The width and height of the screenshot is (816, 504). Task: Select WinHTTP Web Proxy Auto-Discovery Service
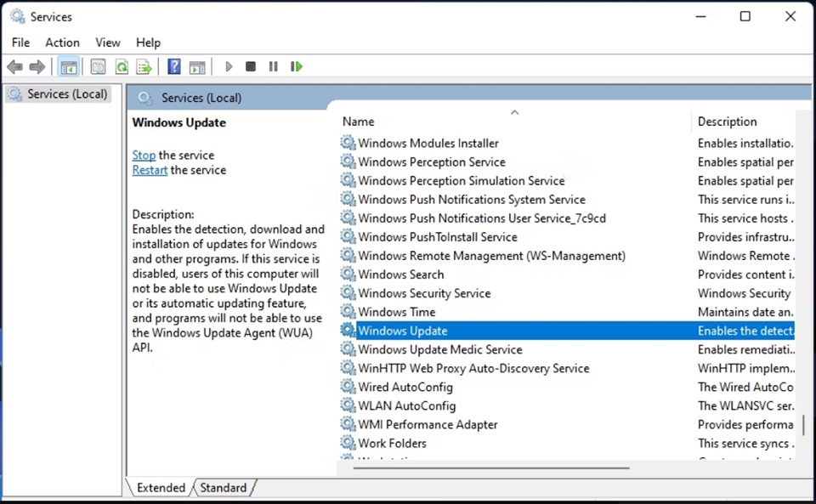474,368
